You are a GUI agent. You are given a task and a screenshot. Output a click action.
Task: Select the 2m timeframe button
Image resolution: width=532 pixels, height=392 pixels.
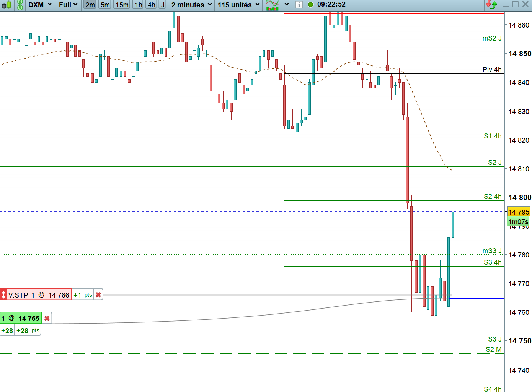[90, 5]
